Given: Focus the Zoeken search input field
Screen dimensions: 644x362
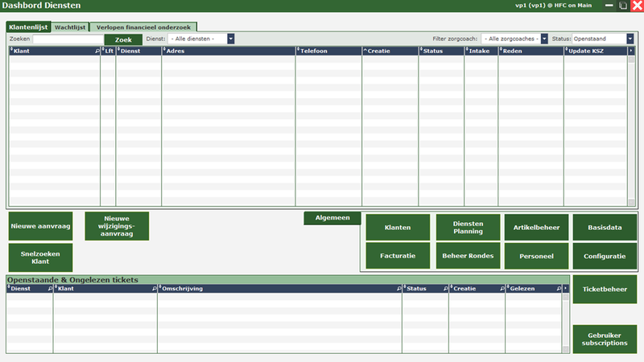Looking at the screenshot, I should 68,39.
